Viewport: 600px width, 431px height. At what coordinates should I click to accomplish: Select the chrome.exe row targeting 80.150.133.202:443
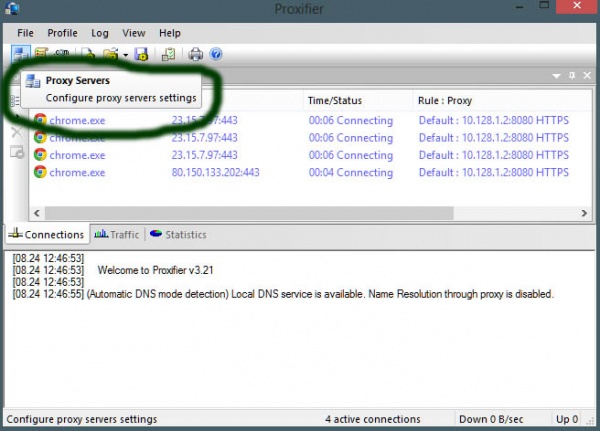point(311,173)
